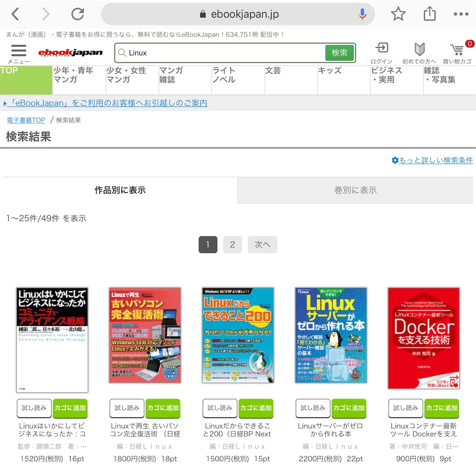Click the price text 2200円(税別) 22pt
The height and width of the screenshot is (471, 476).
[x=331, y=458]
